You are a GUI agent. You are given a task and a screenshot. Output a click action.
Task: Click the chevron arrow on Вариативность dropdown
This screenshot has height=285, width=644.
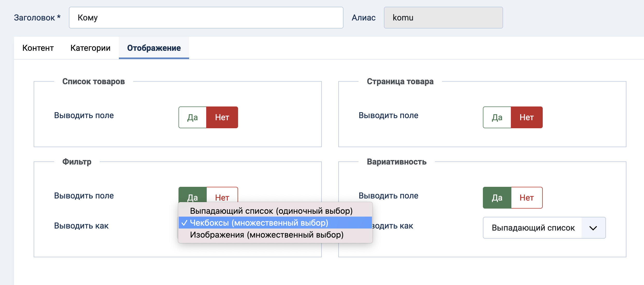coord(593,228)
